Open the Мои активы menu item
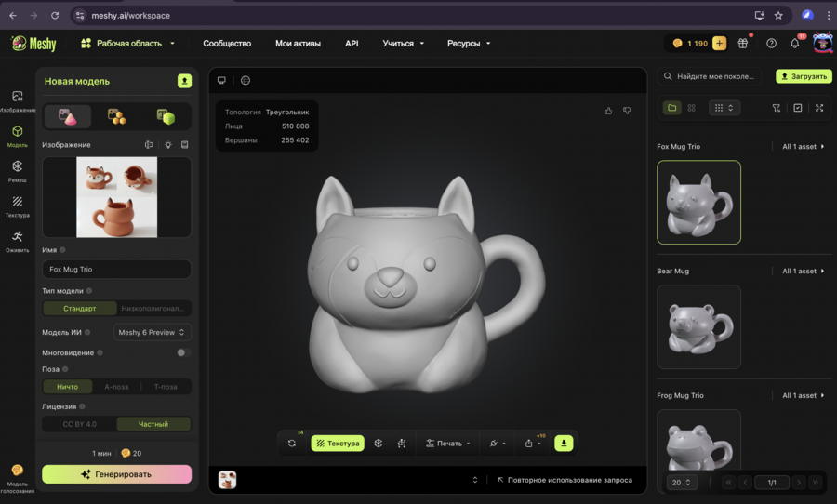Viewport: 837px width, 504px height. [x=298, y=43]
